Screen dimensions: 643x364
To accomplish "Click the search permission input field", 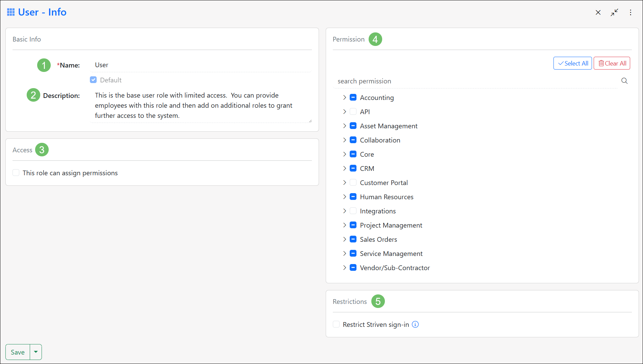I will (x=405, y=81).
